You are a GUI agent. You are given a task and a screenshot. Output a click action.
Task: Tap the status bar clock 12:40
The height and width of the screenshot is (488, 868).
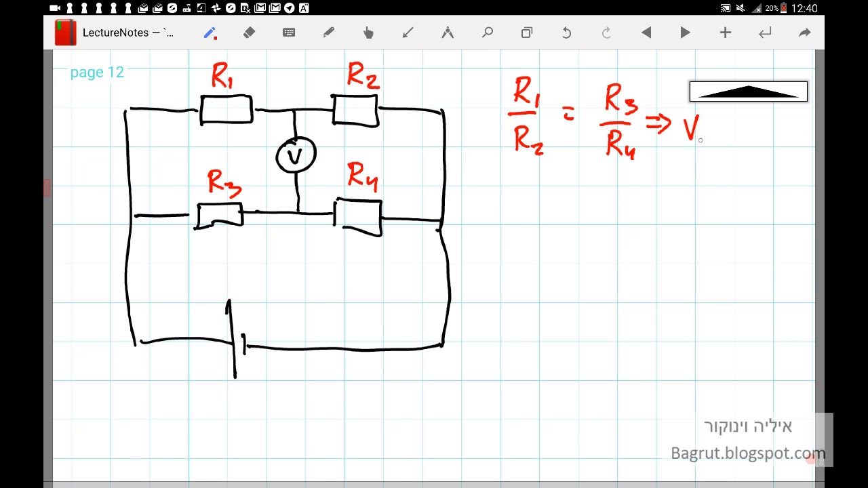pos(805,8)
